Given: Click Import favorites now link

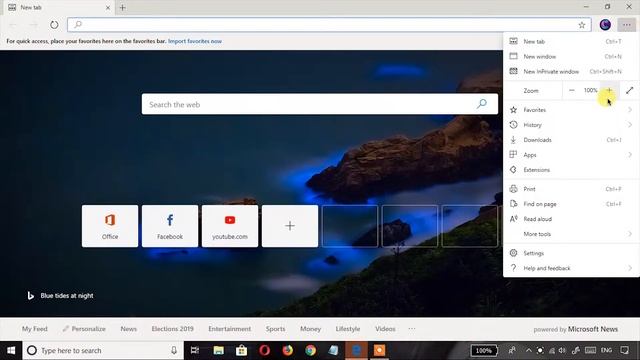Looking at the screenshot, I should (195, 41).
